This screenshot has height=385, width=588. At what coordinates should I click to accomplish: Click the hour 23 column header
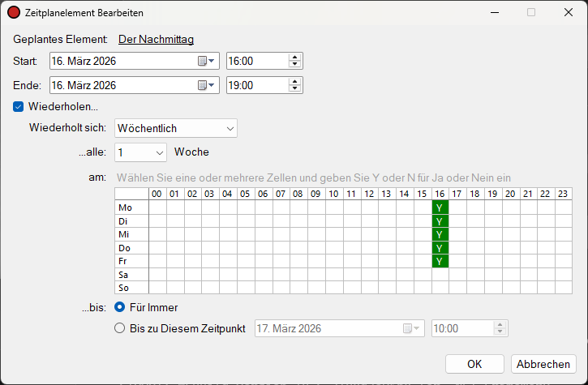coord(564,194)
